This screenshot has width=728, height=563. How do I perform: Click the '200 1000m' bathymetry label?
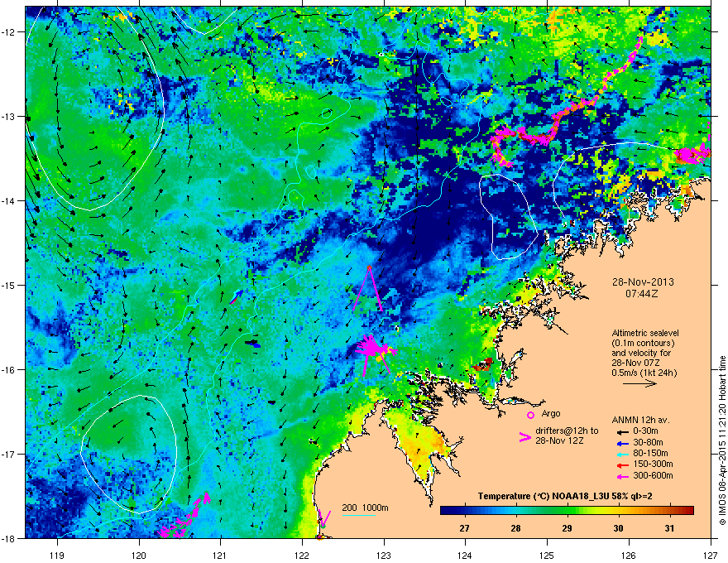pos(366,508)
